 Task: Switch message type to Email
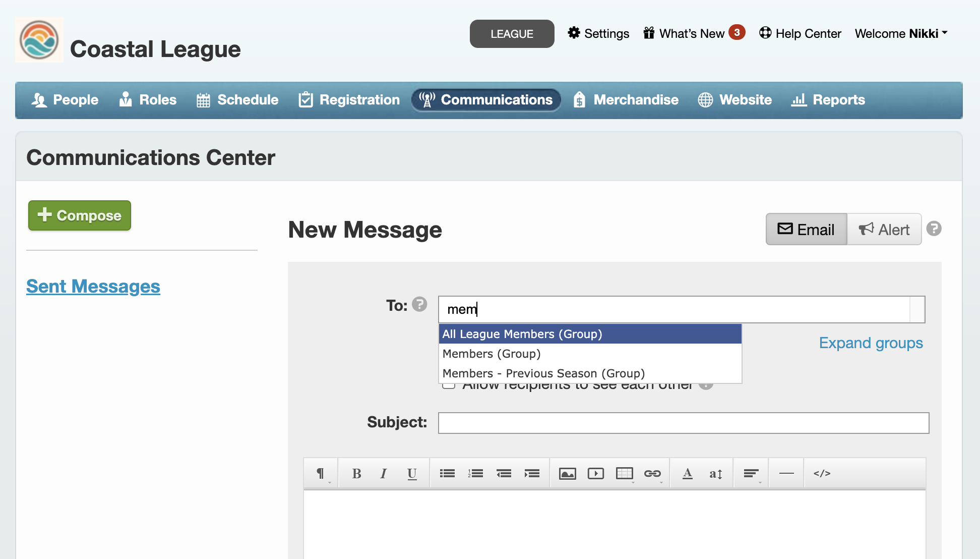806,230
